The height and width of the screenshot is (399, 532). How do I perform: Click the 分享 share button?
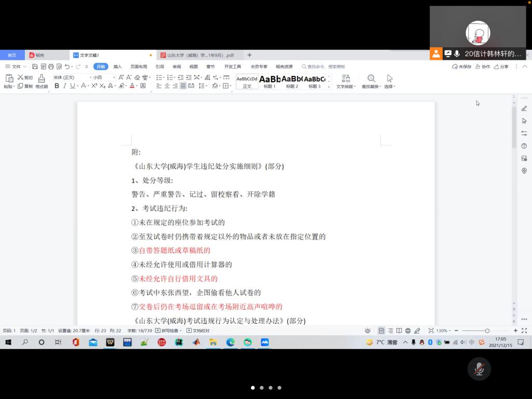pyautogui.click(x=501, y=66)
